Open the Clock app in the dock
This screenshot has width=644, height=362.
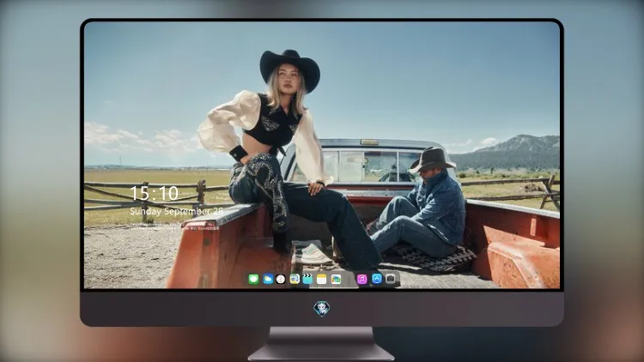[x=281, y=280]
